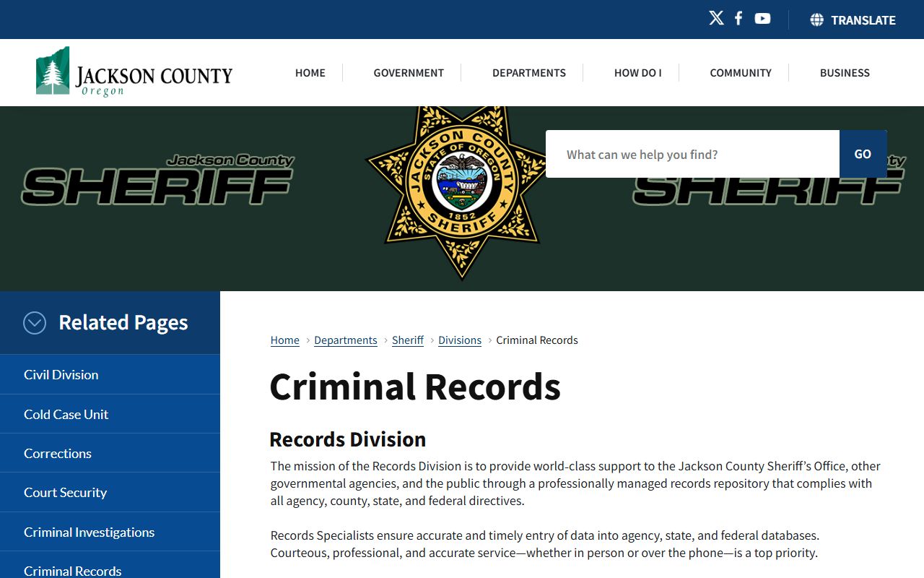Click the Criminal Records breadcrumb text
Image resolution: width=924 pixels, height=578 pixels.
coord(537,340)
